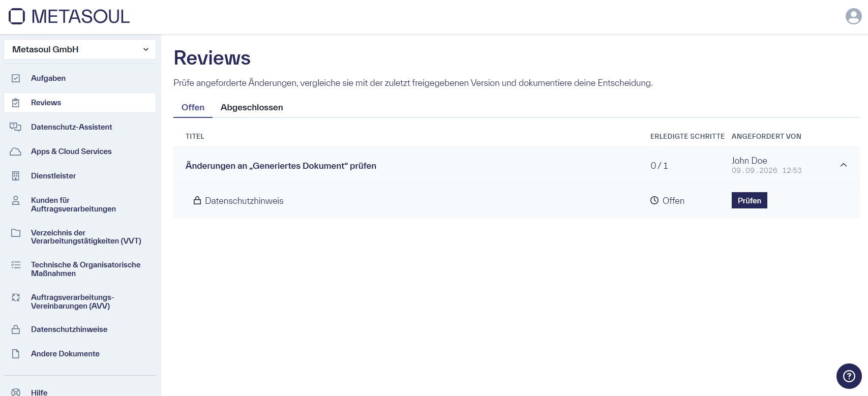Click the Technische & Organisatorische Maßnahmen list icon
Screen dimensions: 868x396
point(16,265)
